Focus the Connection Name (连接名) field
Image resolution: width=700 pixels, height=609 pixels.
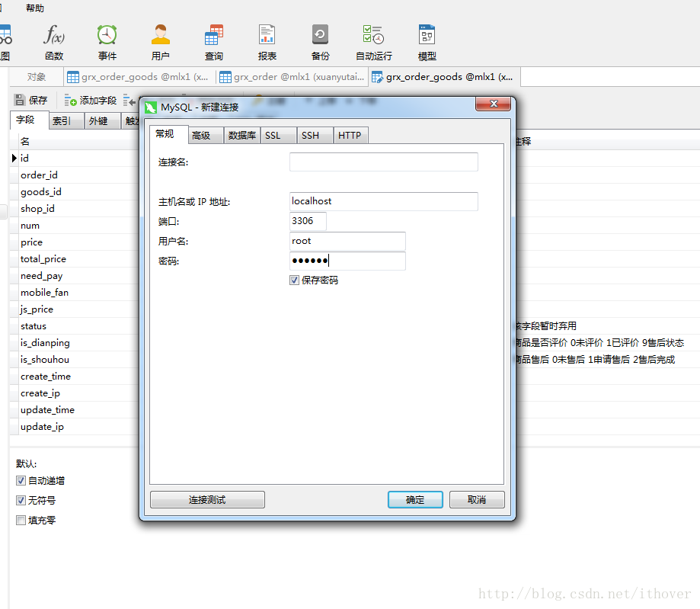(x=383, y=162)
